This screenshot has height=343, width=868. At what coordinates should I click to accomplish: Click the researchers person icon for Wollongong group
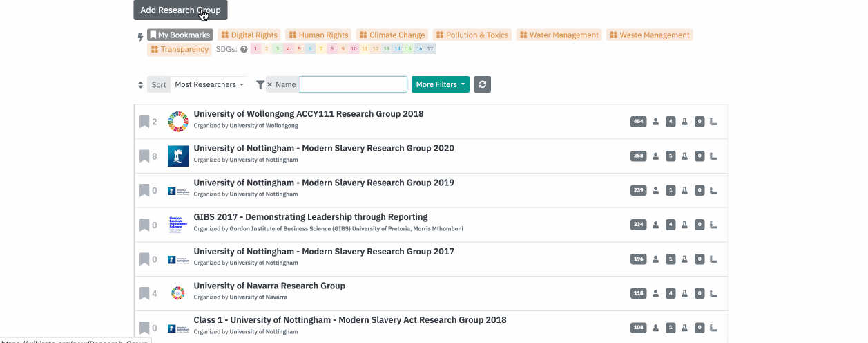pos(656,122)
